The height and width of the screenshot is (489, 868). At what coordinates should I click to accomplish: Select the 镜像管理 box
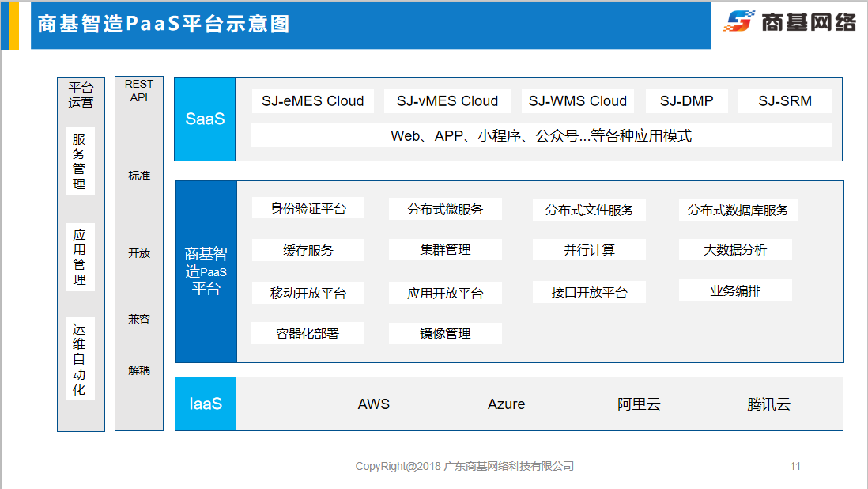(x=445, y=333)
